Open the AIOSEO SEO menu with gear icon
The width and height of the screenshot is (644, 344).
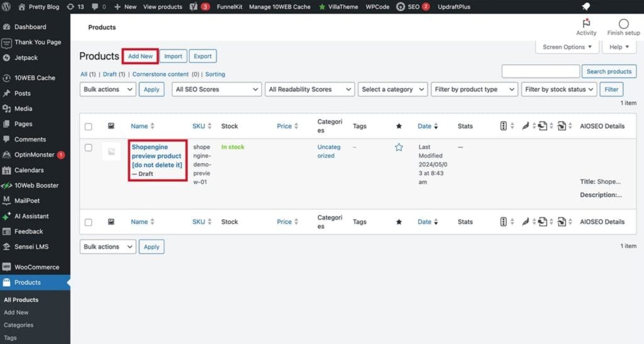click(413, 6)
